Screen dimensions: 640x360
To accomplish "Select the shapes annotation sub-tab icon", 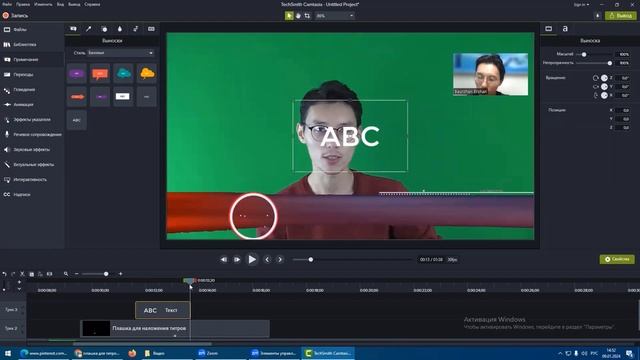I will pyautogui.click(x=104, y=29).
